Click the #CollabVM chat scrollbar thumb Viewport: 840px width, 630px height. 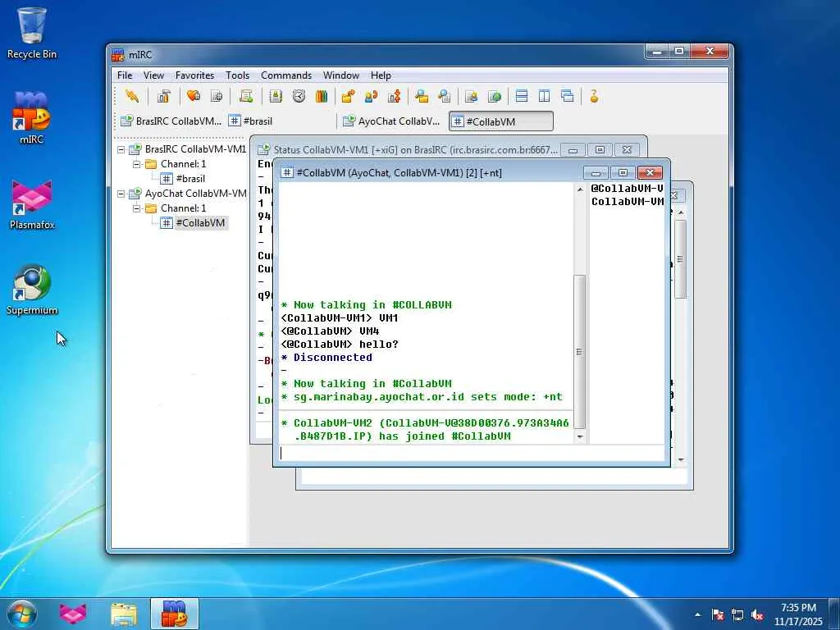[x=580, y=352]
